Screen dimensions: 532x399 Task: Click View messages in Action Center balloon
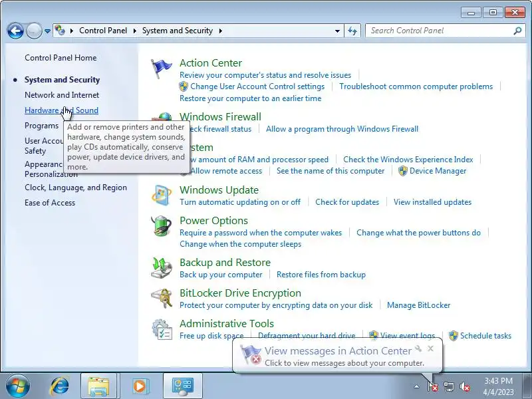click(x=338, y=350)
